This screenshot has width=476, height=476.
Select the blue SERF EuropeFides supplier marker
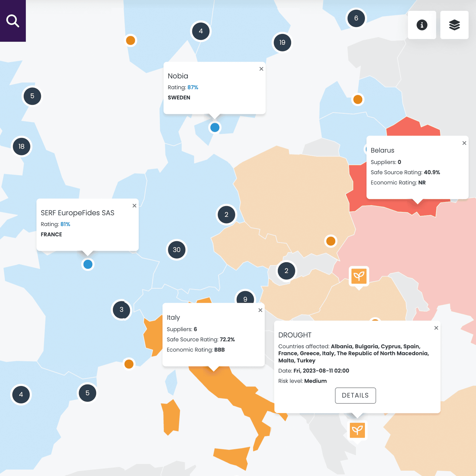(x=88, y=264)
